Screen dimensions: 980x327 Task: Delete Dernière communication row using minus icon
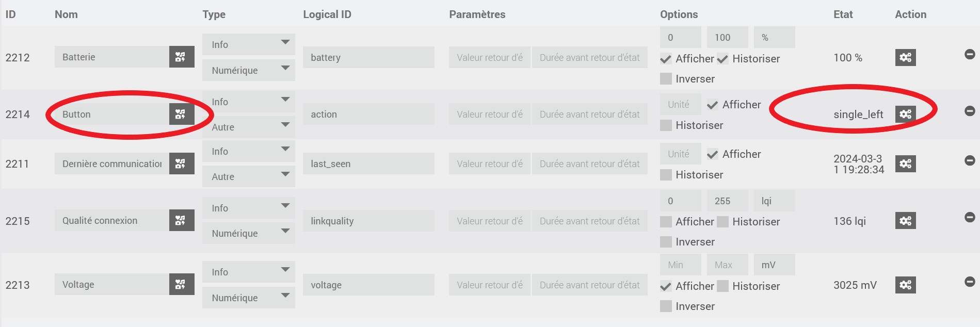pos(970,160)
